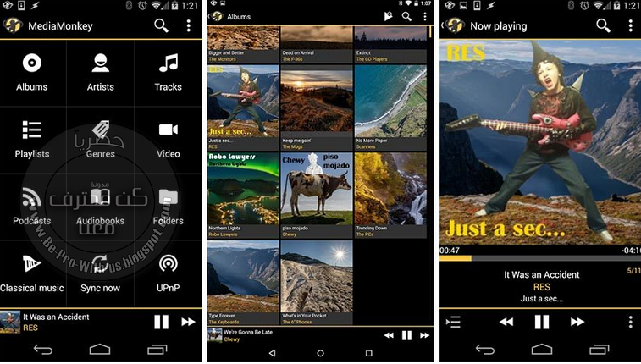641x364 pixels.
Task: Tap recent apps on Now playing screen
Action: tap(600, 350)
